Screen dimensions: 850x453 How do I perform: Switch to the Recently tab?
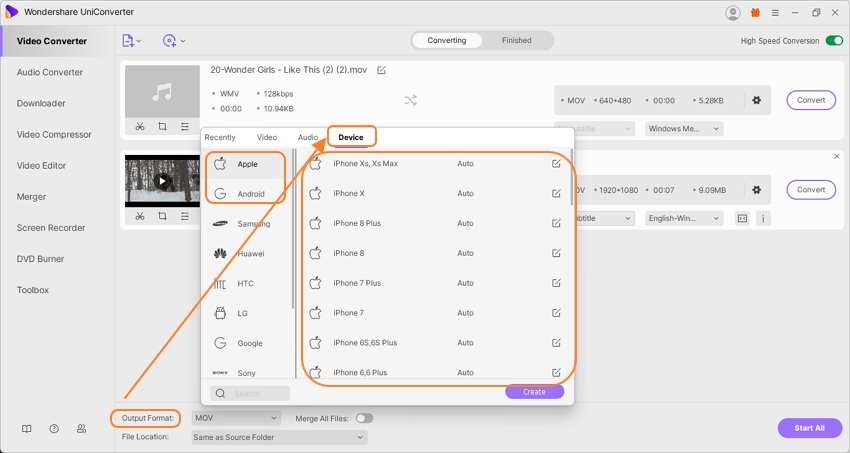click(220, 138)
